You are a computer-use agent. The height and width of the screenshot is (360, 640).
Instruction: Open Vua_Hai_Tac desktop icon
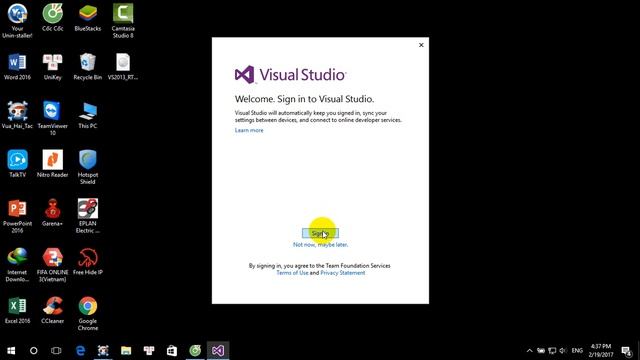point(17,115)
